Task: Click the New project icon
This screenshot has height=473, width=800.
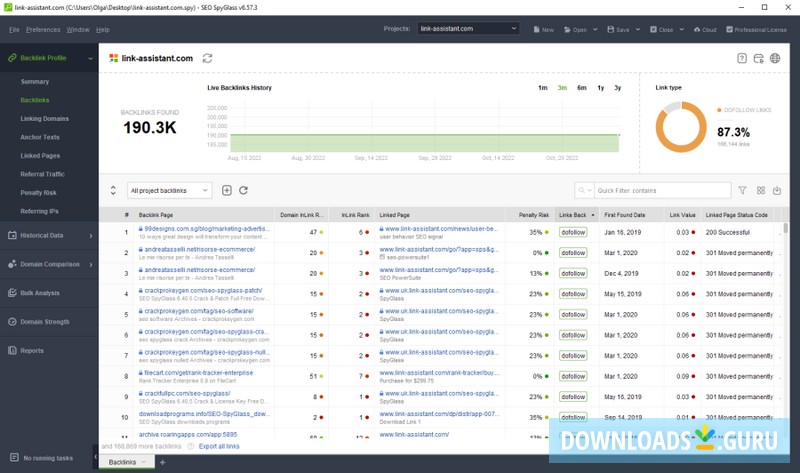Action: 543,30
